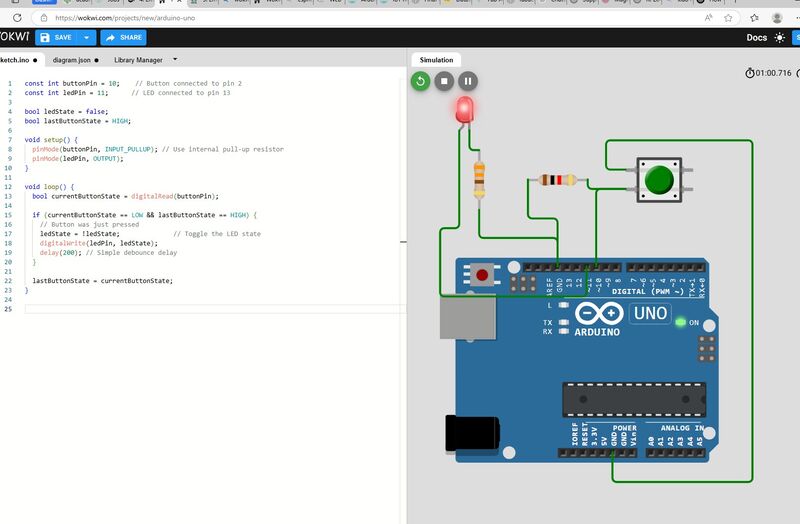
Task: Click the simulation timer 01:00.716
Action: (x=768, y=73)
